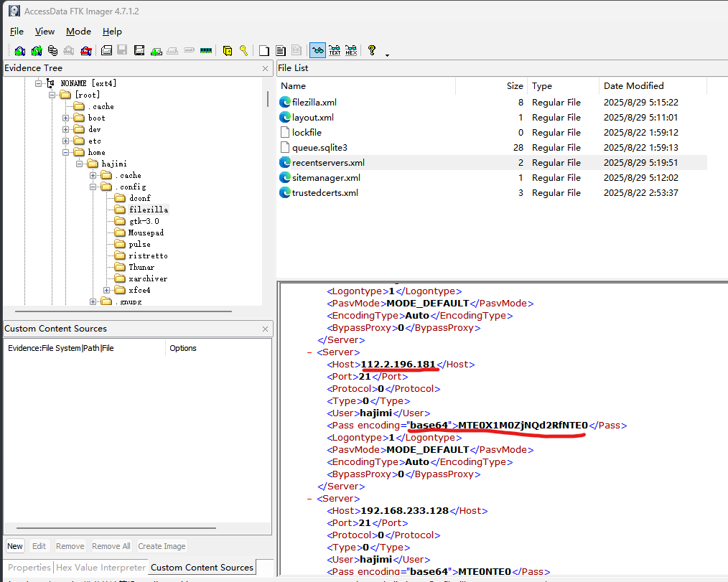Switch to Hex Value Interpreter tab

(101, 567)
